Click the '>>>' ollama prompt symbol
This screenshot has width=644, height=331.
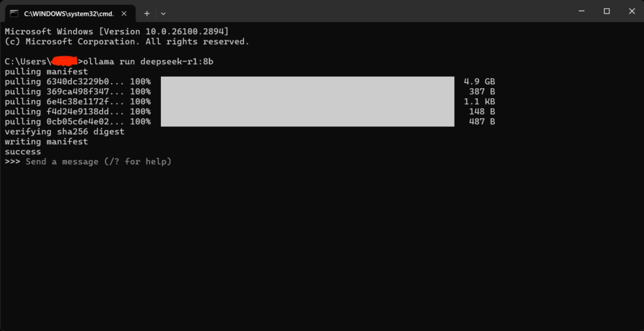(13, 162)
